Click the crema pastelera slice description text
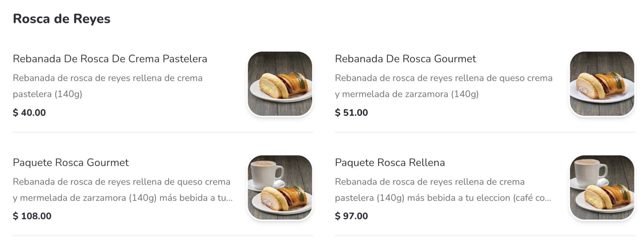Viewport: 644px width, 241px height. (x=107, y=86)
